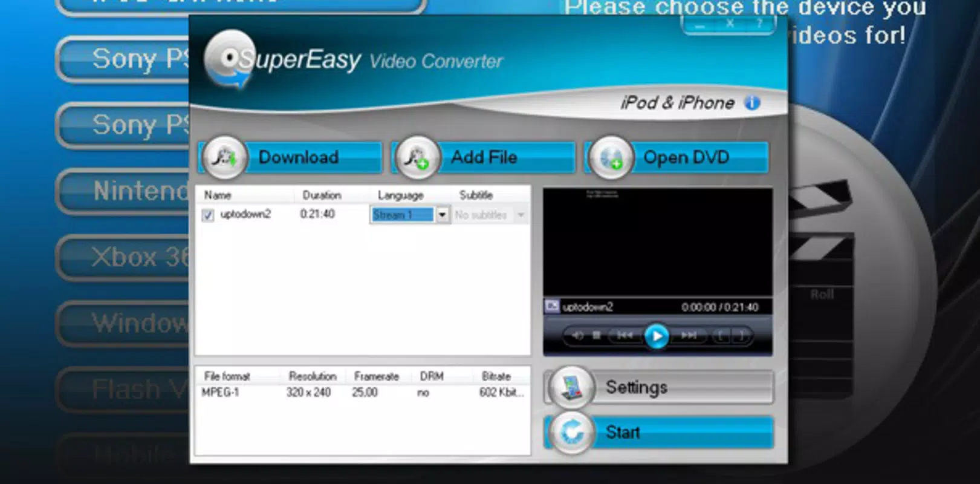
Task: Choose the Windows device in background window
Action: point(123,324)
